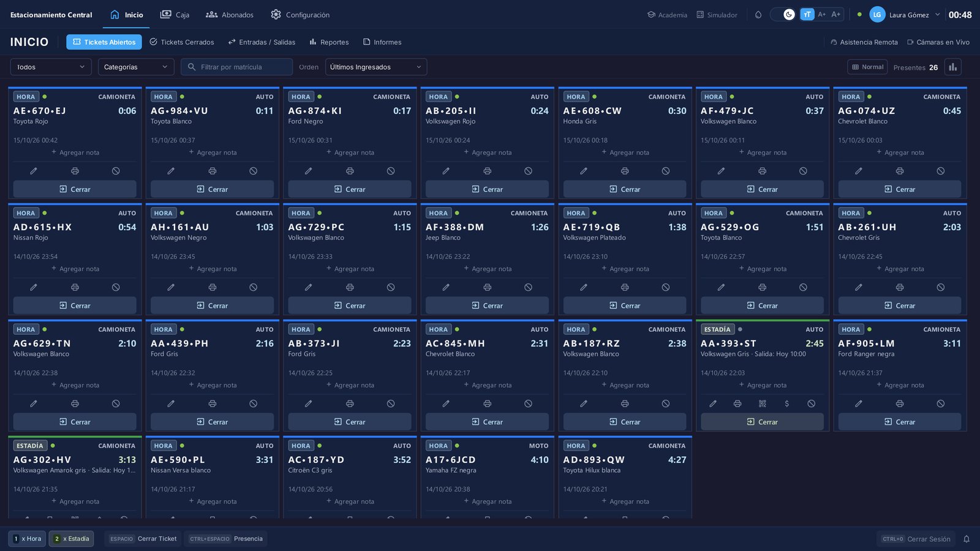Cancel ticket AB•261•UH with the ban icon
This screenshot has width=980, height=551.
click(940, 287)
